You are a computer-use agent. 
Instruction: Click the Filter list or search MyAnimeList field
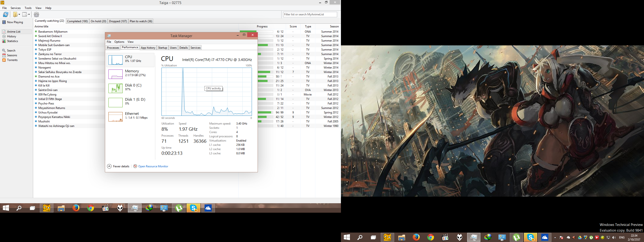tap(310, 14)
